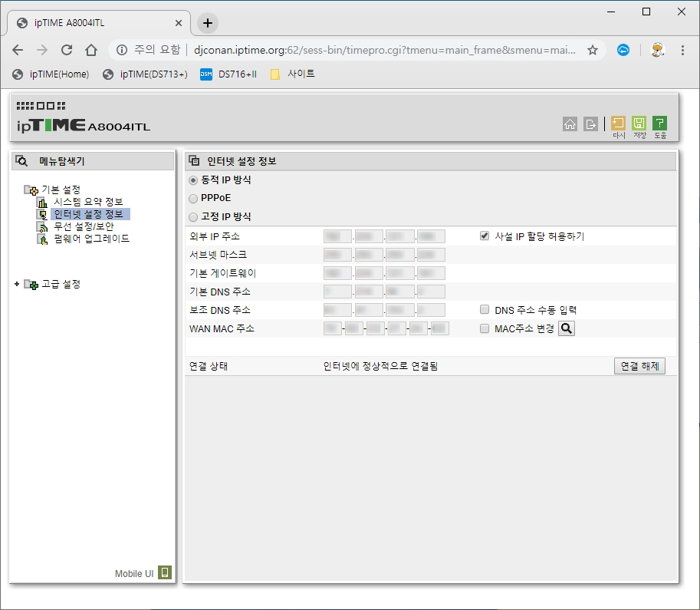Expand 고급 설정 with the plus sign
This screenshot has width=700, height=610.
tap(17, 284)
